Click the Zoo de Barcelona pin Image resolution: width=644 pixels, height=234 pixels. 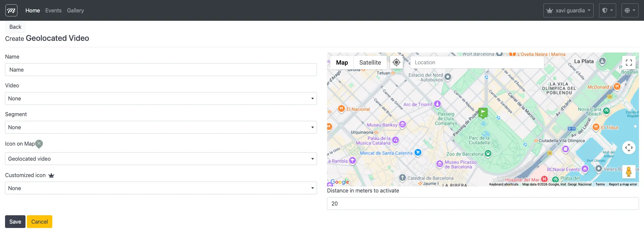pyautogui.click(x=488, y=154)
